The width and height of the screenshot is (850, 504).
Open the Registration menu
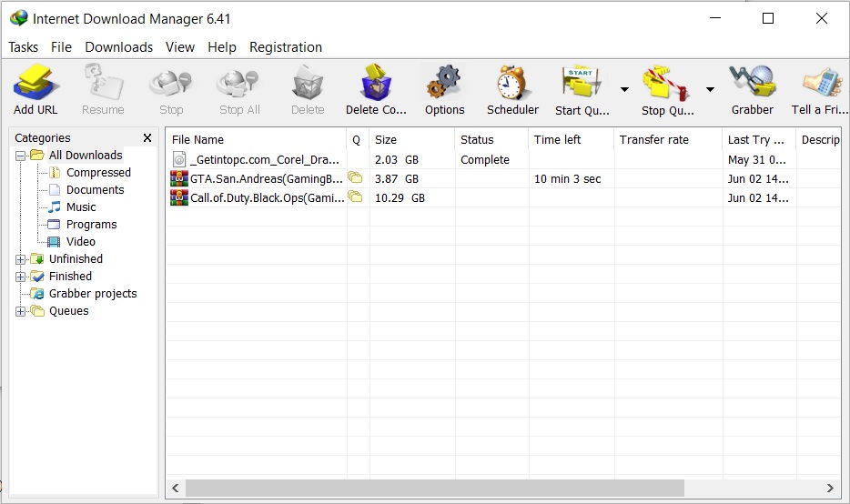(x=286, y=47)
